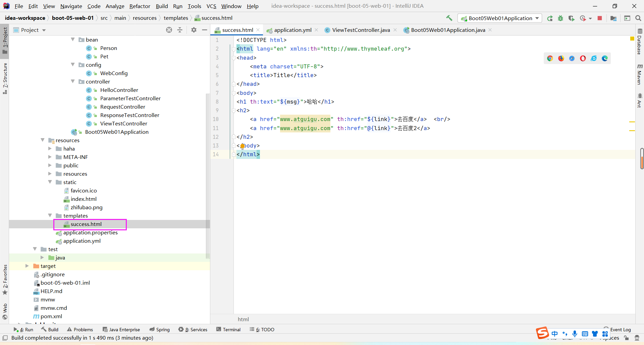The image size is (644, 345).
Task: Toggle the Project tool window side tab
Action: [5, 40]
